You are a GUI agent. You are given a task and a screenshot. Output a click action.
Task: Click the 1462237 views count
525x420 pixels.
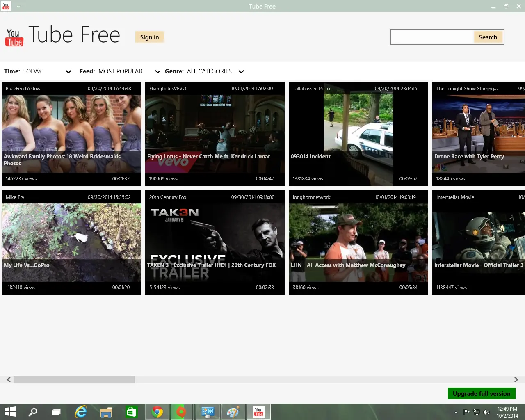coord(21,179)
